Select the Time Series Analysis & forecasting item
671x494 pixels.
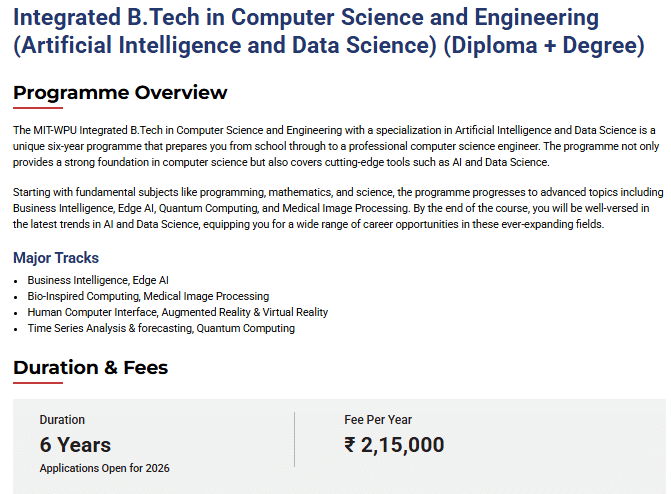pyautogui.click(x=161, y=328)
